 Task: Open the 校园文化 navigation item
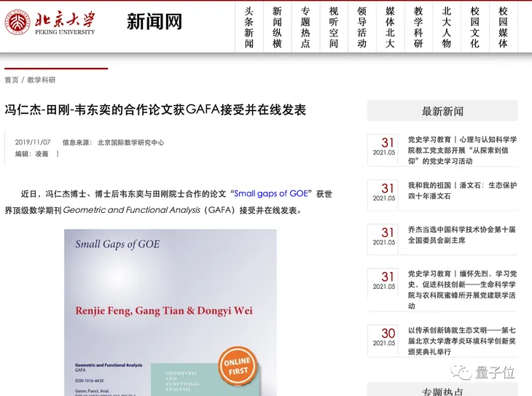click(475, 27)
